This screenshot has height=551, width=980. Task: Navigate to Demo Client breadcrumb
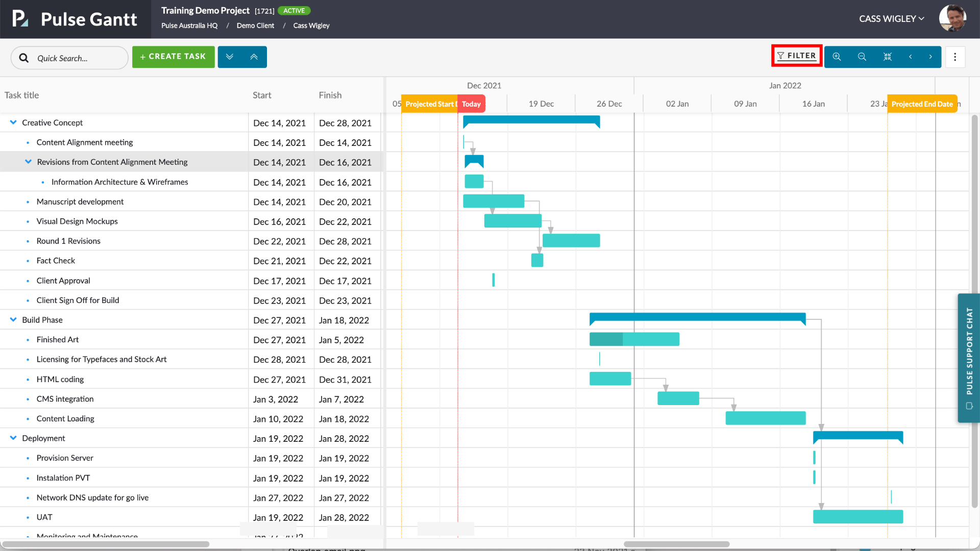(255, 26)
